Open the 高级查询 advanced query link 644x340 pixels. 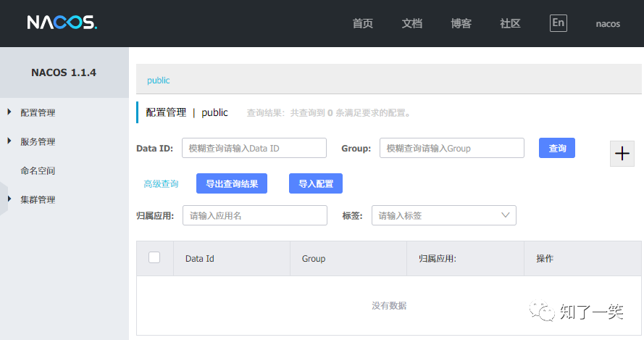coord(161,184)
